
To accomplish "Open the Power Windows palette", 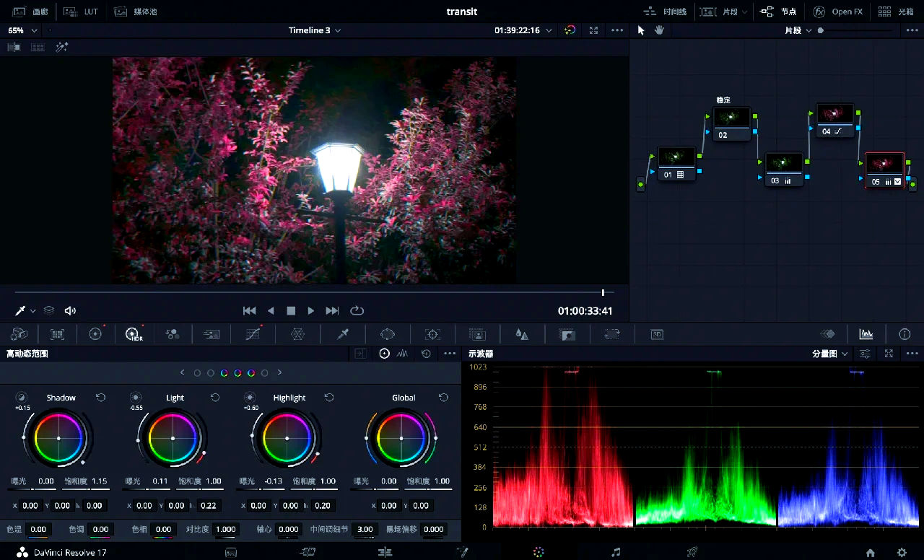I will [388, 333].
